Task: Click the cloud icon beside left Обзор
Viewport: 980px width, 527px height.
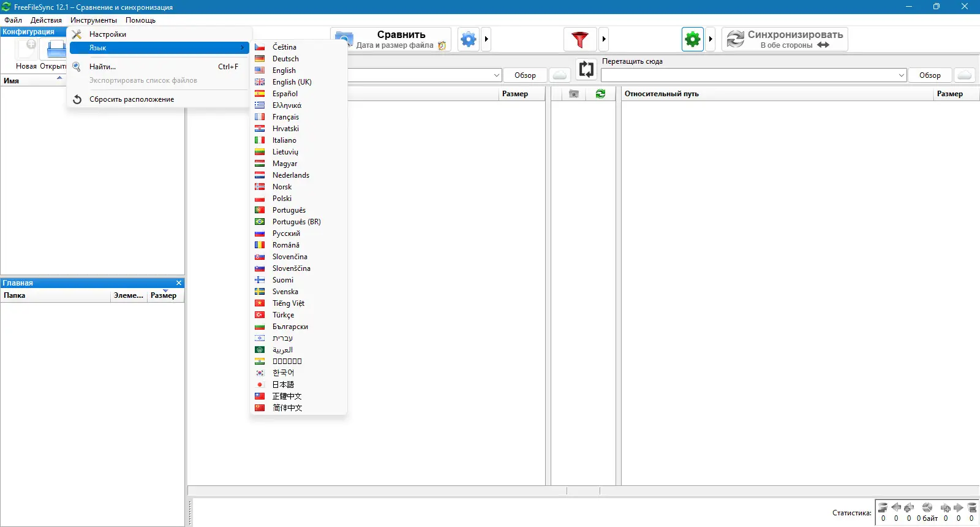Action: pos(560,75)
